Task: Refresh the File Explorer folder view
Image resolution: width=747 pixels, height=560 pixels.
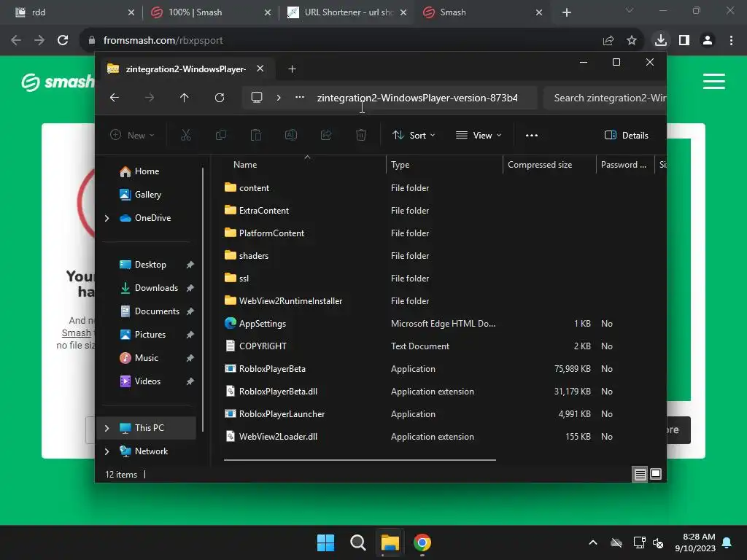Action: 219,98
